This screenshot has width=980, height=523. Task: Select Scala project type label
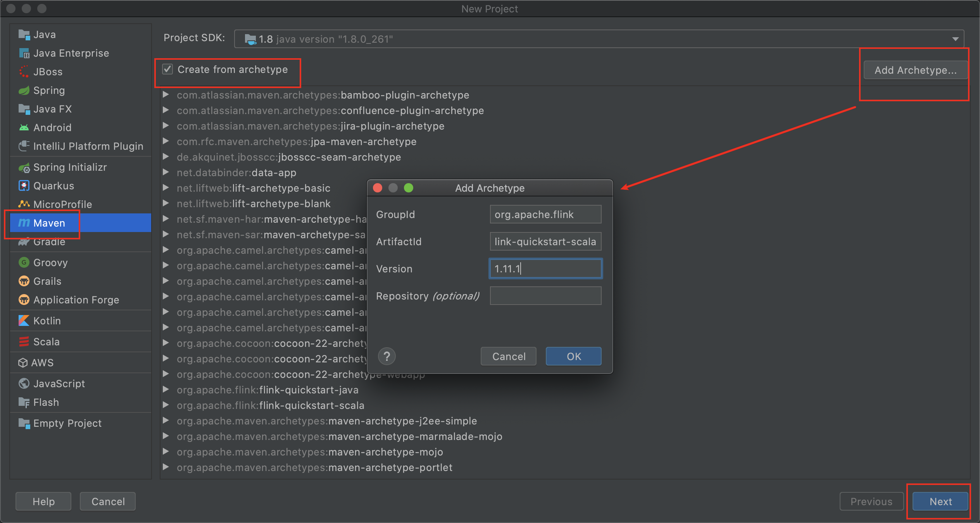point(47,342)
